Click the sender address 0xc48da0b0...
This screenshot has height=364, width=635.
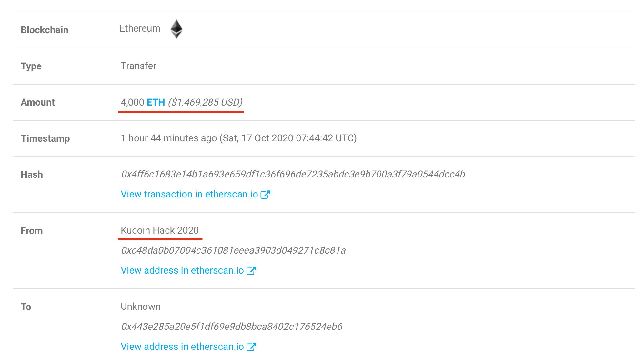tap(233, 250)
